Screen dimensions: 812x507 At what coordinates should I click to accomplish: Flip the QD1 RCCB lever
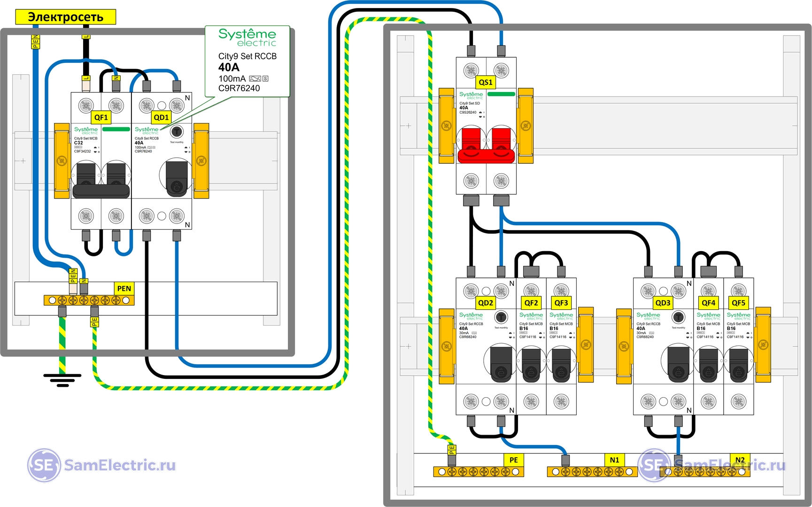click(177, 178)
